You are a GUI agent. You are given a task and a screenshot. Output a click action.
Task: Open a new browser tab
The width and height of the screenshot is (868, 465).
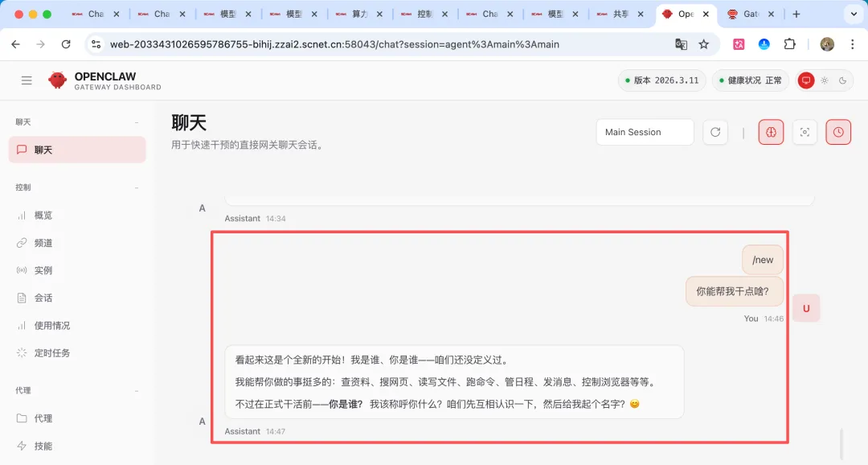[796, 14]
